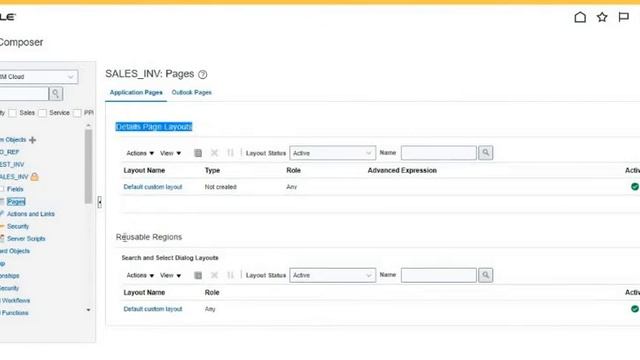Toggle the Service checkbox
Screen dimensions: 640x360
(42, 113)
